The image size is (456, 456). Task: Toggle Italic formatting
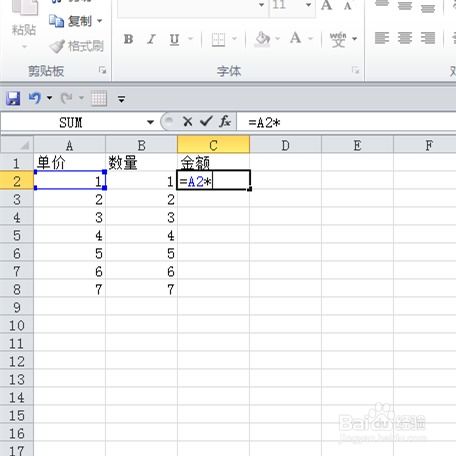(151, 39)
